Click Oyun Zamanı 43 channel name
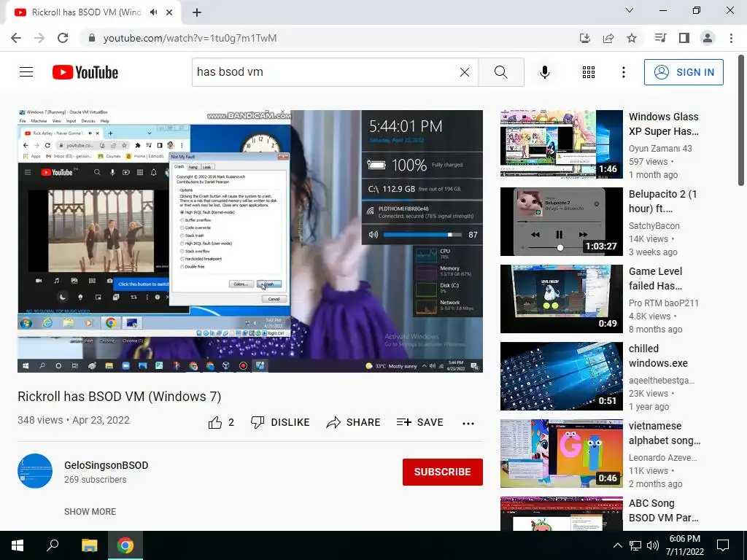Image resolution: width=747 pixels, height=560 pixels. (x=660, y=149)
